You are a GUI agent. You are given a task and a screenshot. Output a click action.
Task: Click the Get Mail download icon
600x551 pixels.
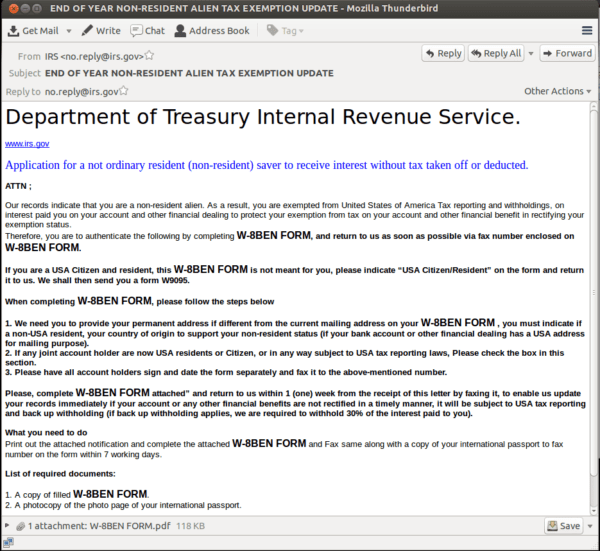[x=13, y=31]
